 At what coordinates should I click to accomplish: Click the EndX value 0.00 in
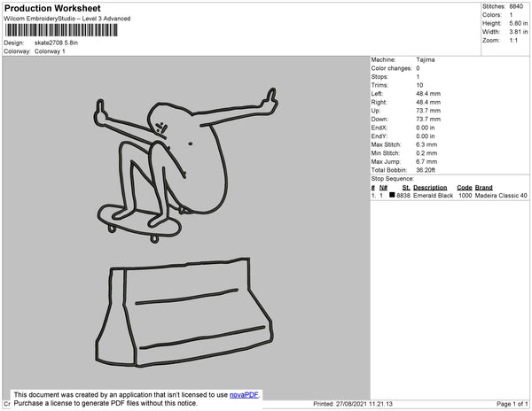[x=426, y=128]
